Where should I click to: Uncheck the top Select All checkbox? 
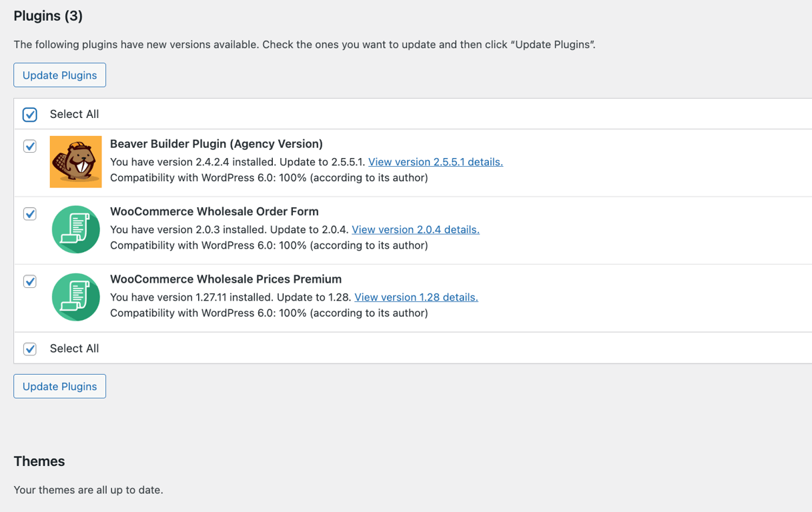[29, 114]
